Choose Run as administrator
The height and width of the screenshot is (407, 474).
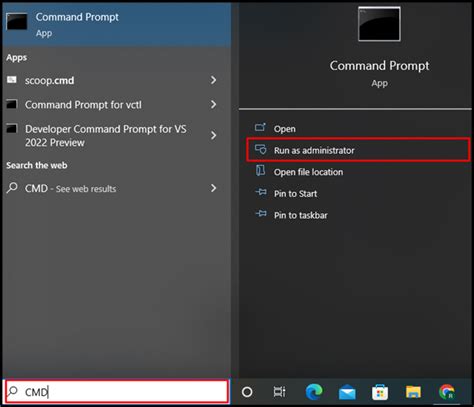pos(358,150)
